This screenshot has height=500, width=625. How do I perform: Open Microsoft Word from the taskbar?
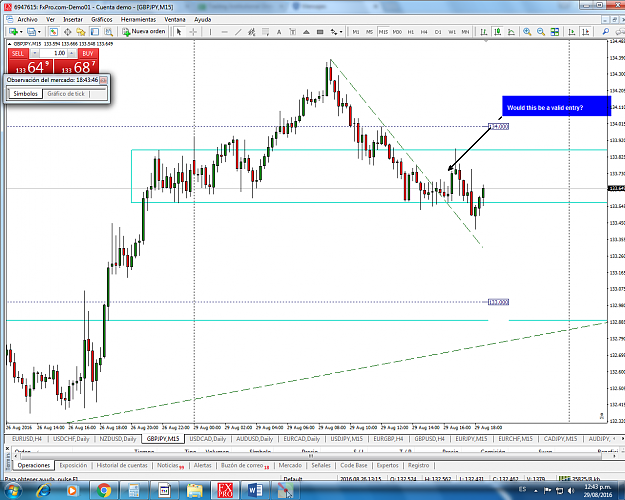pos(255,490)
